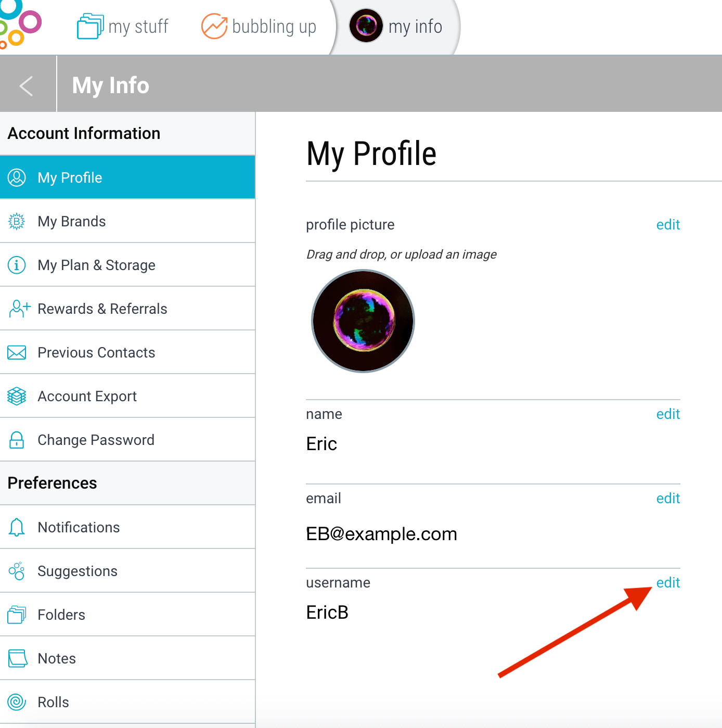The width and height of the screenshot is (722, 728).
Task: Click the my stuff folders icon
Action: [x=90, y=26]
